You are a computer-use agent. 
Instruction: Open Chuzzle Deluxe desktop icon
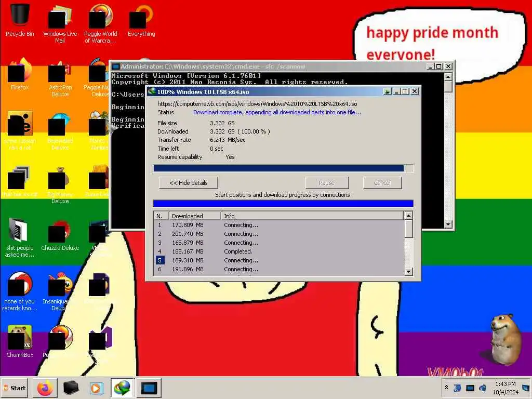point(60,235)
